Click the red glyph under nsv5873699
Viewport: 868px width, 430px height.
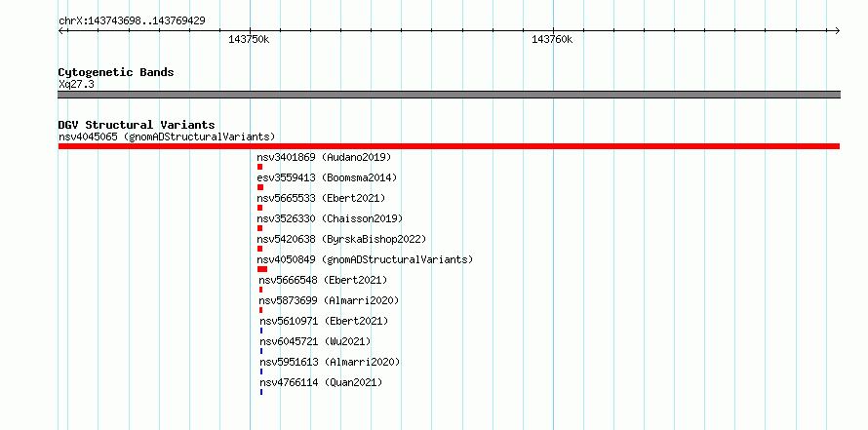pos(260,310)
